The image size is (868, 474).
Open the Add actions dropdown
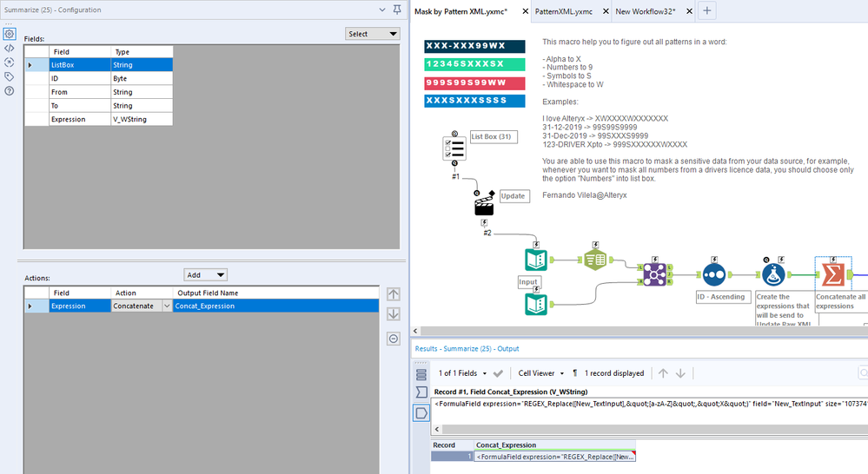(x=205, y=275)
